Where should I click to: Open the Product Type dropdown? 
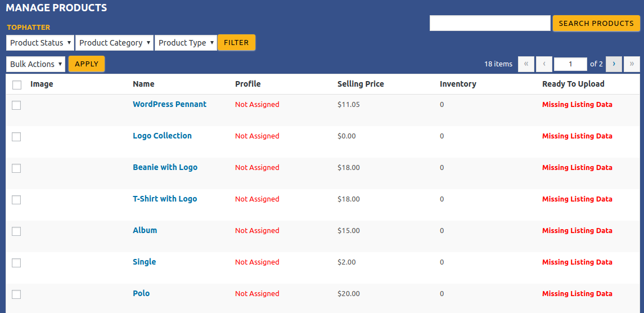186,43
